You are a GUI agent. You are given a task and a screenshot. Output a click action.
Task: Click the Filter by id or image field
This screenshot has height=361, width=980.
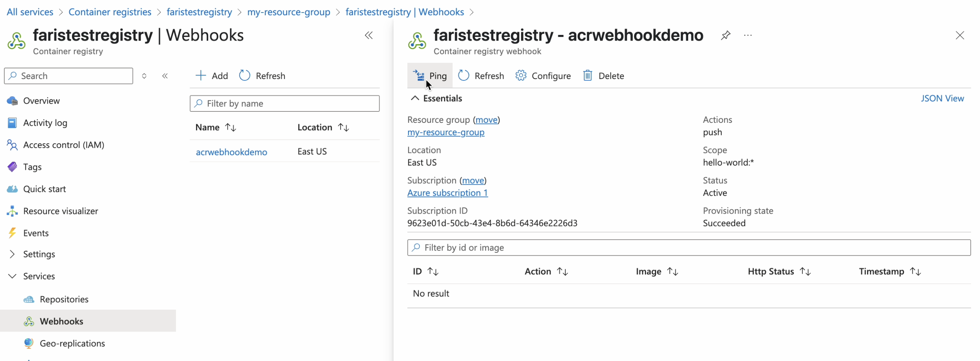[x=688, y=247]
